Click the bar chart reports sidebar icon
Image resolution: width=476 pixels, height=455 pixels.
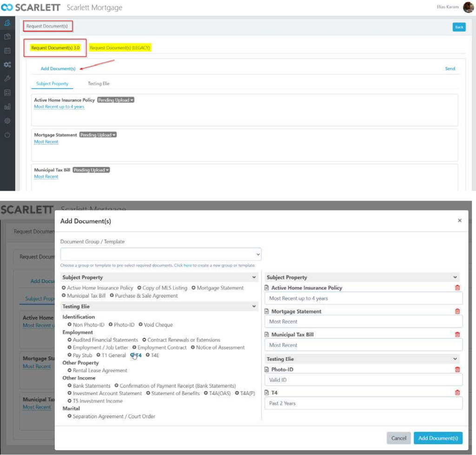[7, 107]
